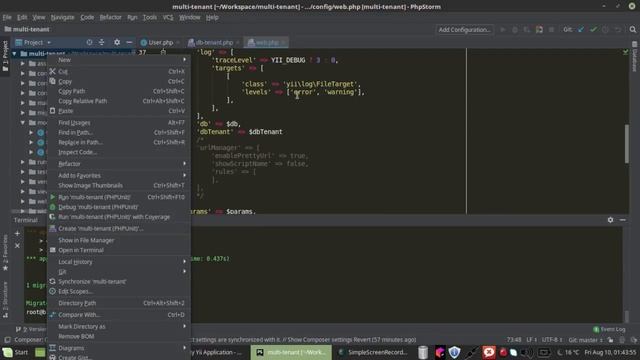The height and width of the screenshot is (360, 640).
Task: Open Terminal panel settings gear
Action: pos(610,220)
